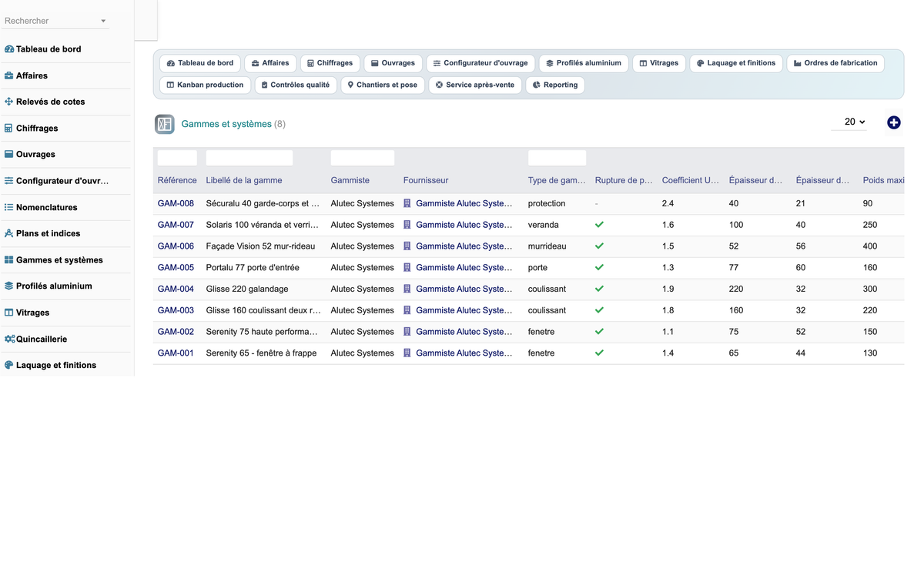Image resolution: width=924 pixels, height=572 pixels.
Task: Click the Type de gamme filter field
Action: point(557,158)
